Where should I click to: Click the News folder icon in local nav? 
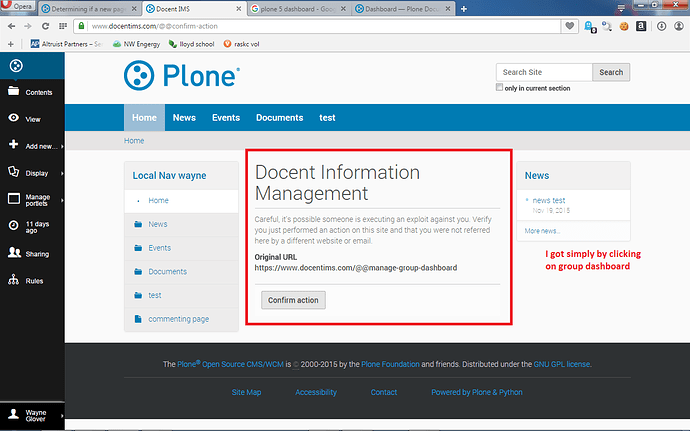pyautogui.click(x=138, y=224)
